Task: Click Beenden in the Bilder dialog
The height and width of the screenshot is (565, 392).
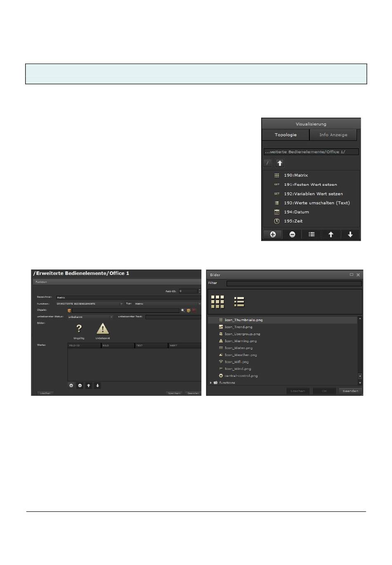Action: 350,391
